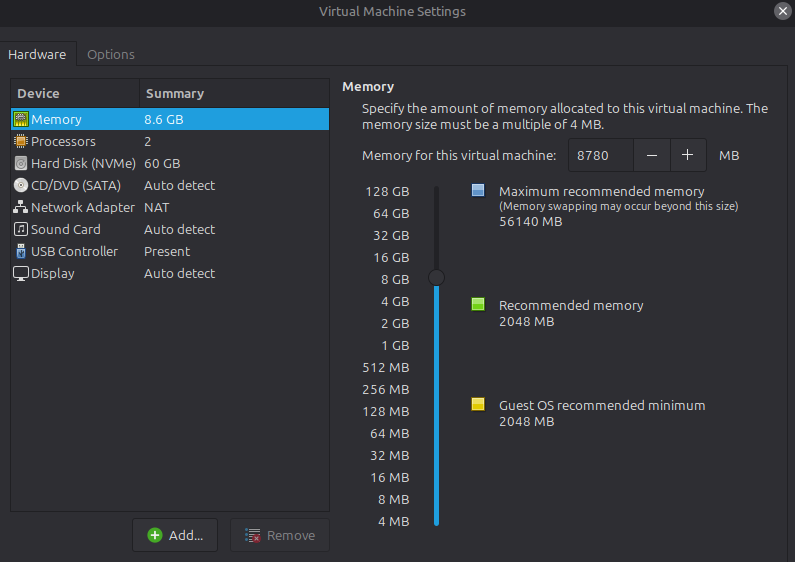
Task: Switch to the Options tab
Action: (x=111, y=54)
